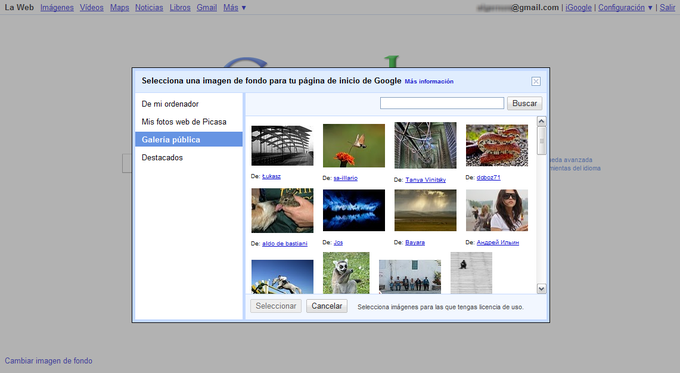Open the Destacados tab

pos(189,157)
